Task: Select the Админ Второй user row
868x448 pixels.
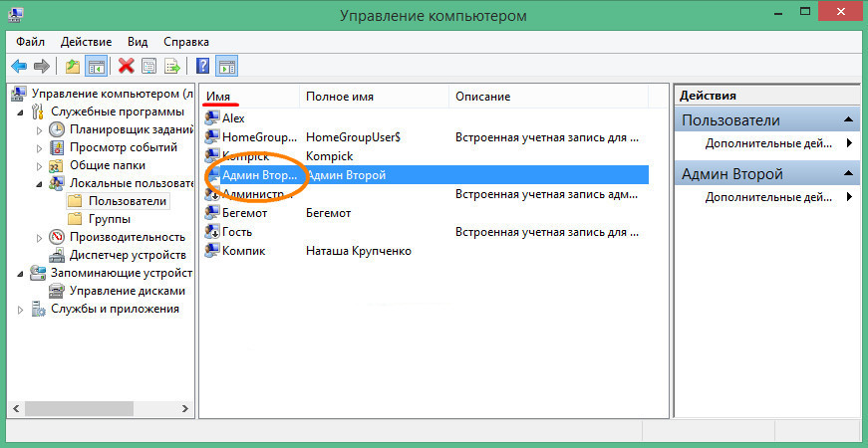Action: [x=427, y=175]
